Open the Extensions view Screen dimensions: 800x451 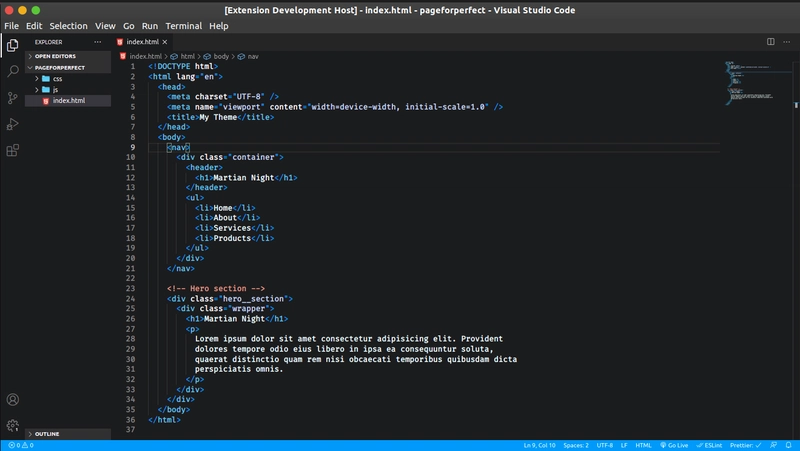coord(12,151)
